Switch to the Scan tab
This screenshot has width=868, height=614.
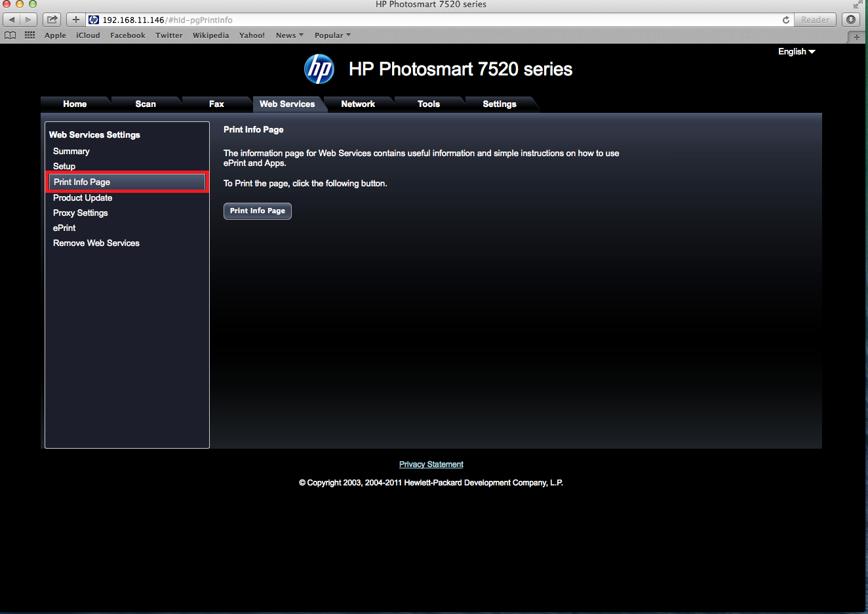point(146,104)
